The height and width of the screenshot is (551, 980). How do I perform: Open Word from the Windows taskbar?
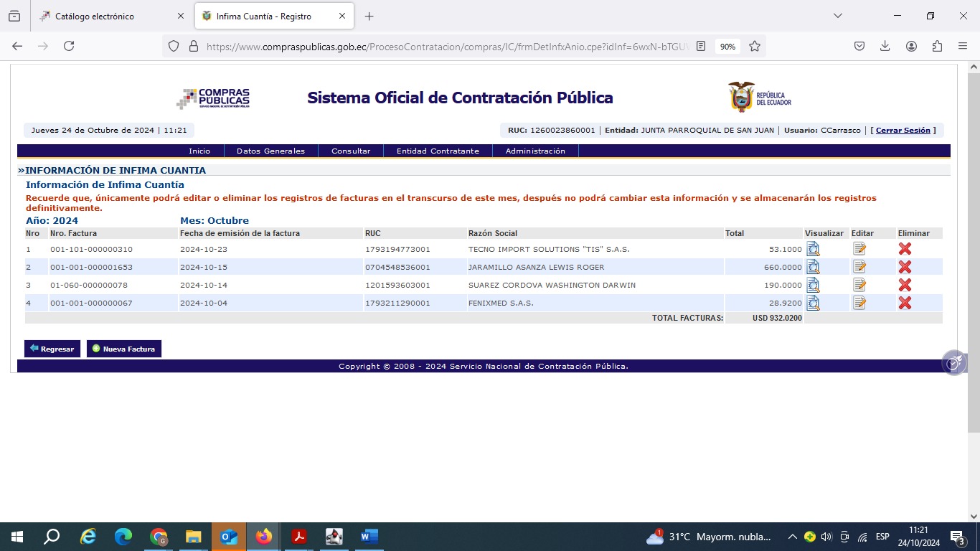pyautogui.click(x=369, y=537)
